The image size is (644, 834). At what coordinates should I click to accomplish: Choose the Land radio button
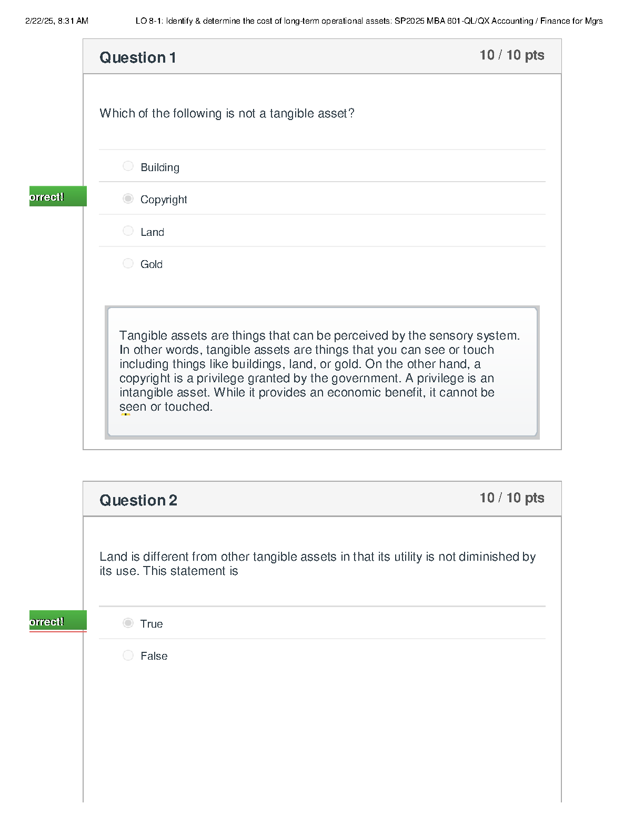pyautogui.click(x=128, y=231)
